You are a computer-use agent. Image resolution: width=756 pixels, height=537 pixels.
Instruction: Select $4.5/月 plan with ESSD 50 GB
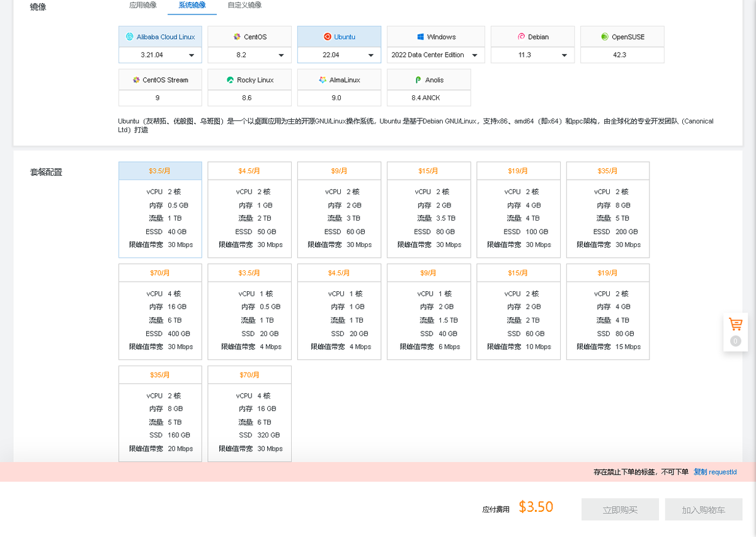click(249, 210)
